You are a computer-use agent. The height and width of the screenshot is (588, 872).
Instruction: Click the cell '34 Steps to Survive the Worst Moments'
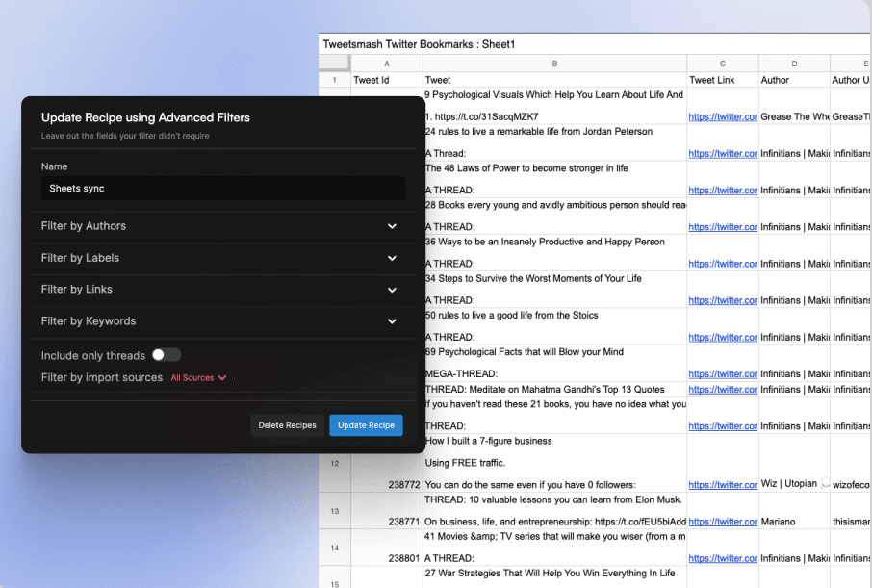tap(554, 290)
